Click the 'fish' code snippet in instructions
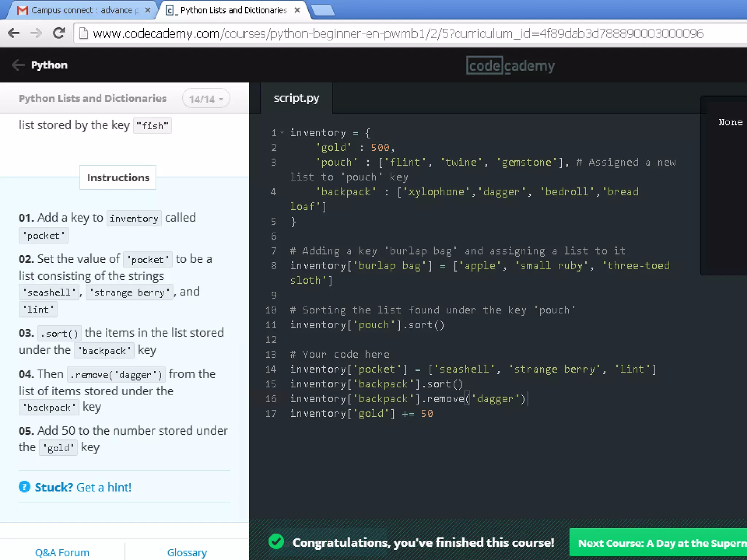This screenshot has width=747, height=560. click(152, 126)
